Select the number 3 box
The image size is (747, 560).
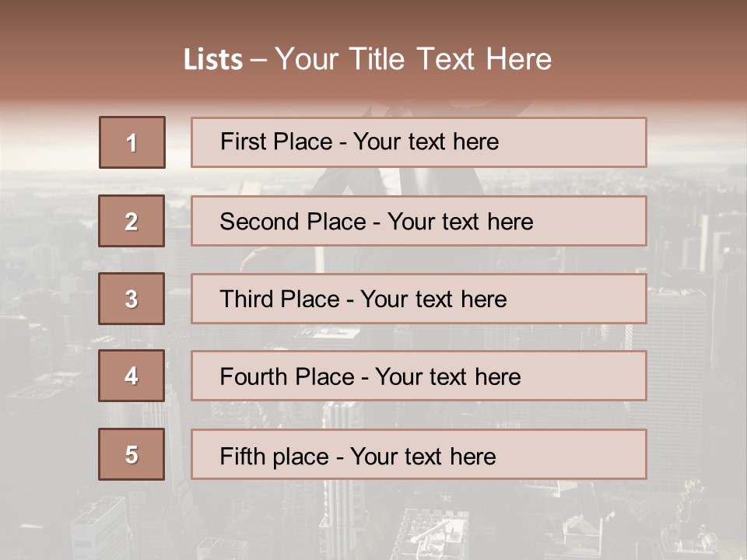tap(132, 299)
